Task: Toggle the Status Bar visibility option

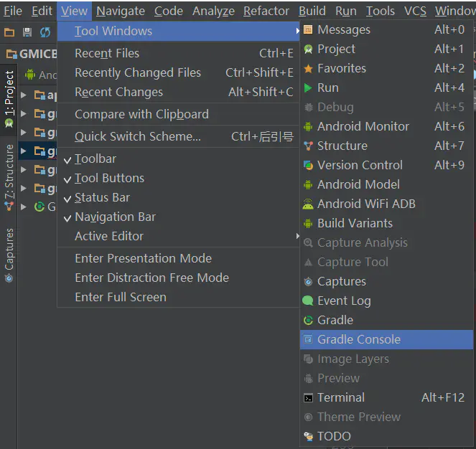Action: point(102,197)
